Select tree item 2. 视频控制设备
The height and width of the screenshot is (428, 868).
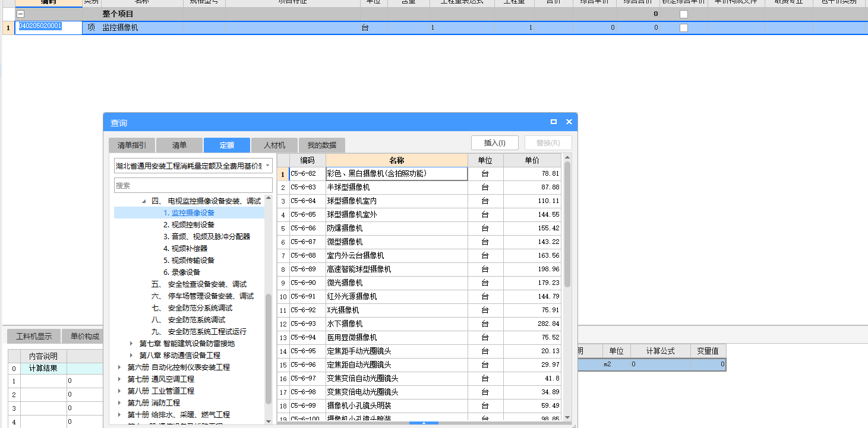click(x=189, y=225)
